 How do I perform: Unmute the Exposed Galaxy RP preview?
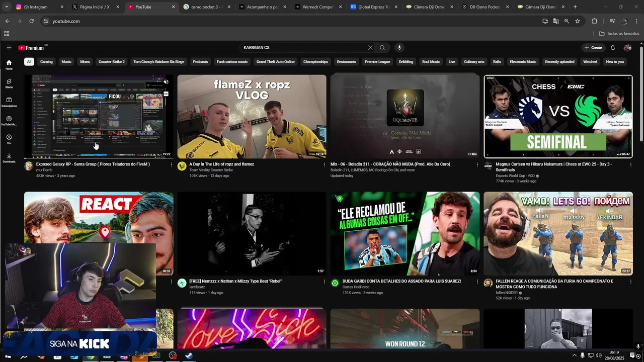pos(166,81)
